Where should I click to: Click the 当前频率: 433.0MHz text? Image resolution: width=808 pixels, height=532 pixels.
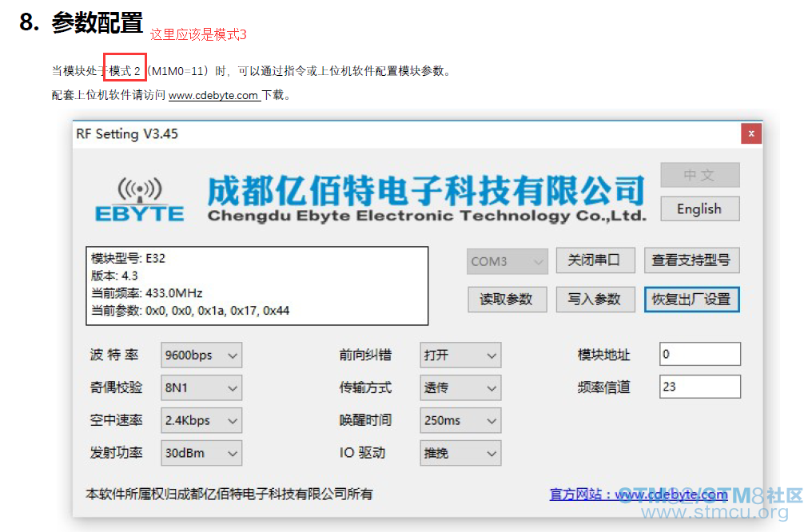point(147,293)
